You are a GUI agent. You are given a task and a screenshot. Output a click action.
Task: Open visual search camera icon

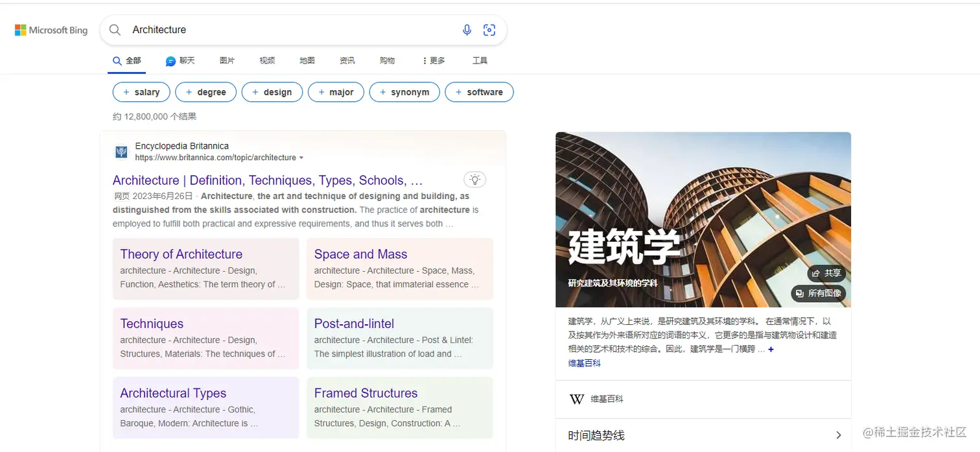tap(489, 30)
